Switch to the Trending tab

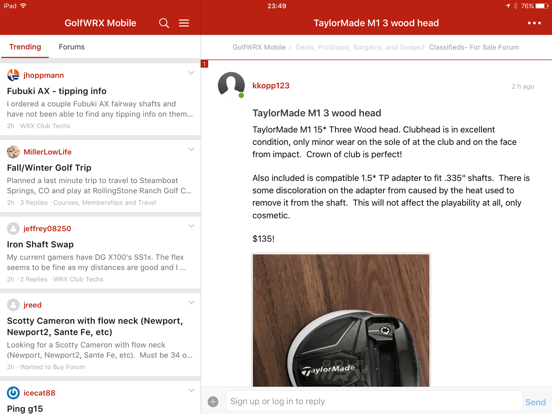25,47
